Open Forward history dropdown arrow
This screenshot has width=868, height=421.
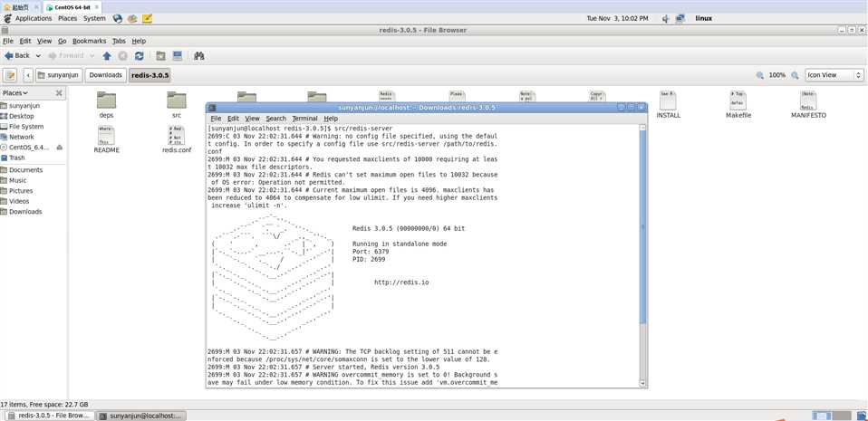[92, 56]
